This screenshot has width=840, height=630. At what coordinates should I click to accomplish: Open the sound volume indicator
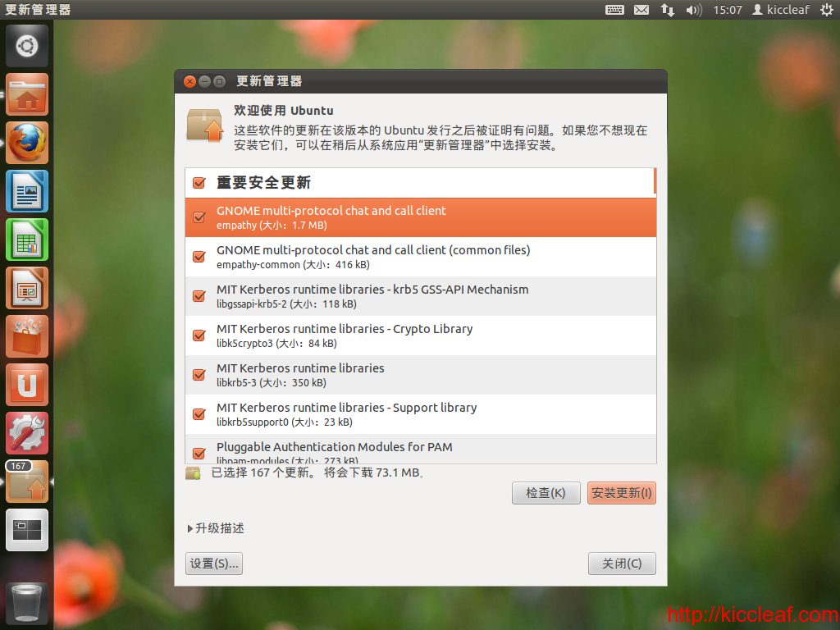click(694, 10)
